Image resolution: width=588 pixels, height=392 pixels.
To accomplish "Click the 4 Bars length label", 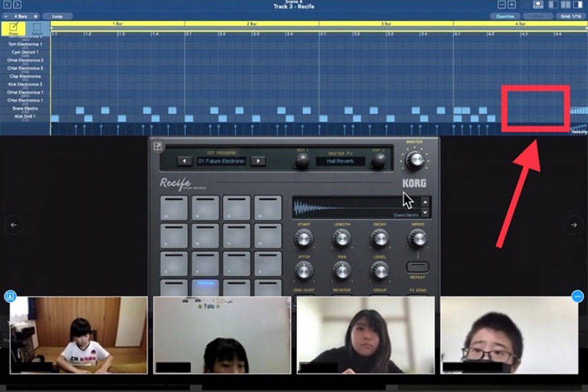I will point(21,16).
